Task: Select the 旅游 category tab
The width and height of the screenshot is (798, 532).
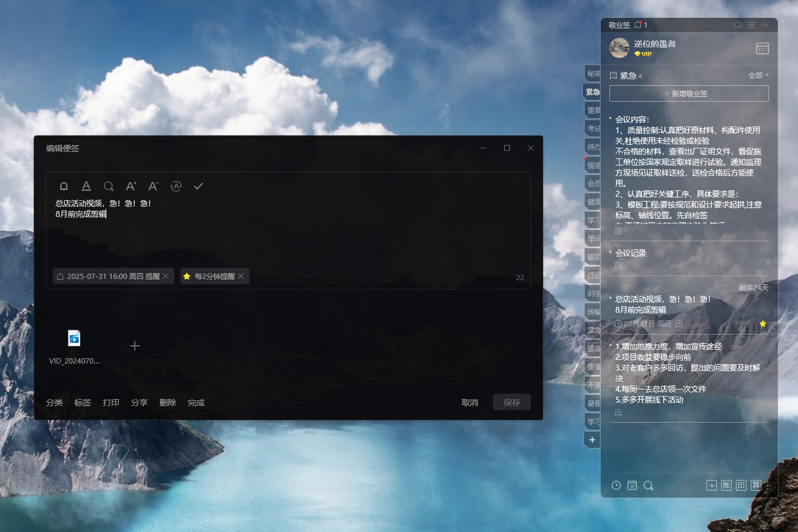Action: click(x=593, y=257)
